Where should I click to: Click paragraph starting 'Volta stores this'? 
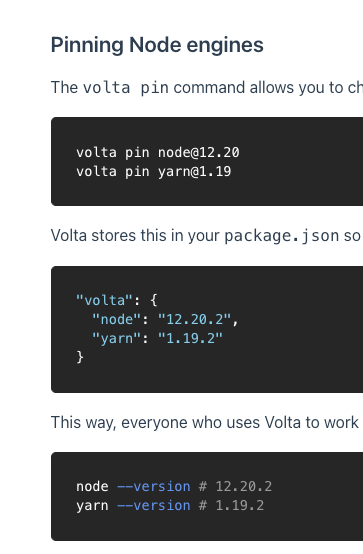point(207,236)
